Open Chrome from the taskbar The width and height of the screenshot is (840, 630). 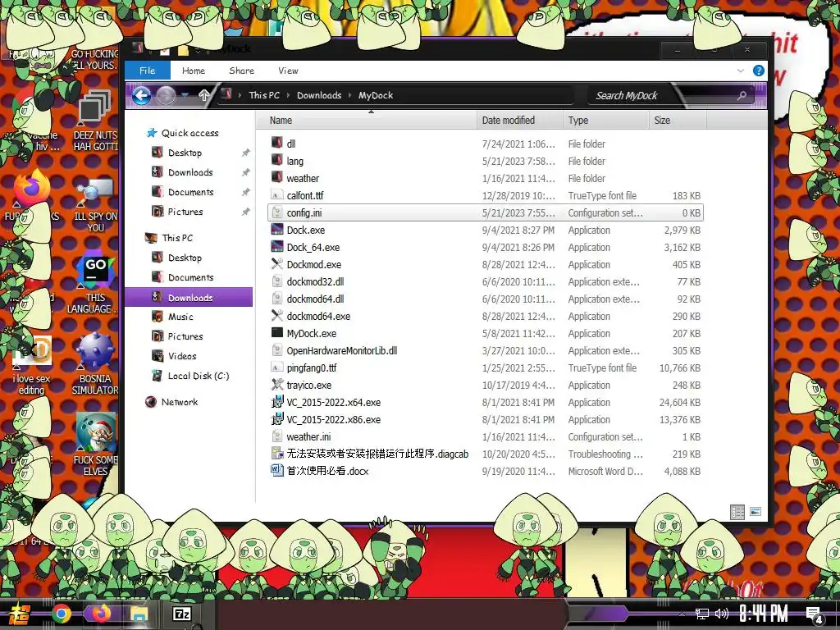61,614
